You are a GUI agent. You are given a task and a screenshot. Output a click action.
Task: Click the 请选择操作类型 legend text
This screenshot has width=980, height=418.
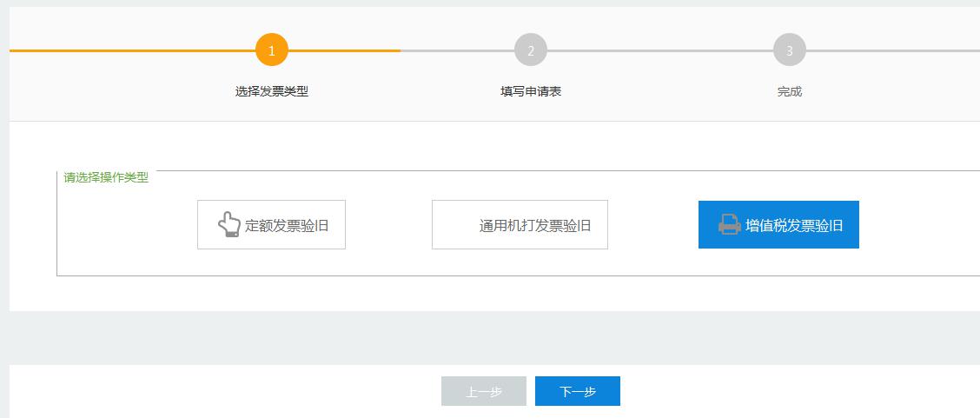(x=106, y=177)
